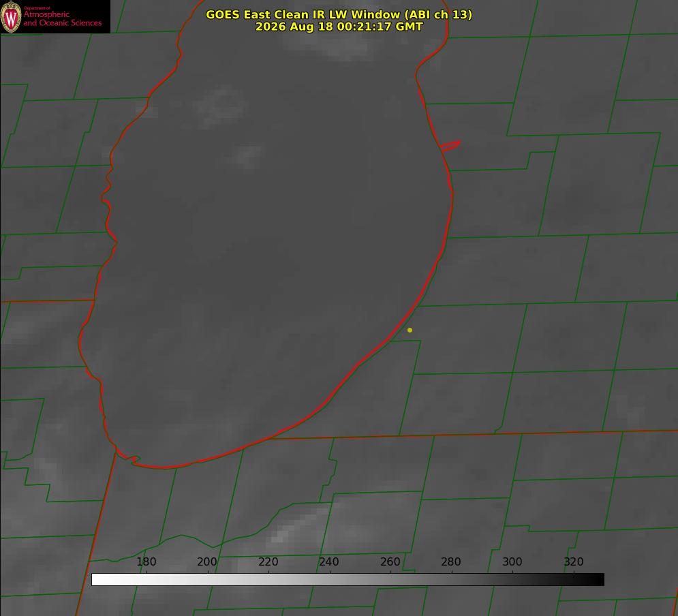The height and width of the screenshot is (616, 678).
Task: Click the 260 colorbar label
Action: 390,561
